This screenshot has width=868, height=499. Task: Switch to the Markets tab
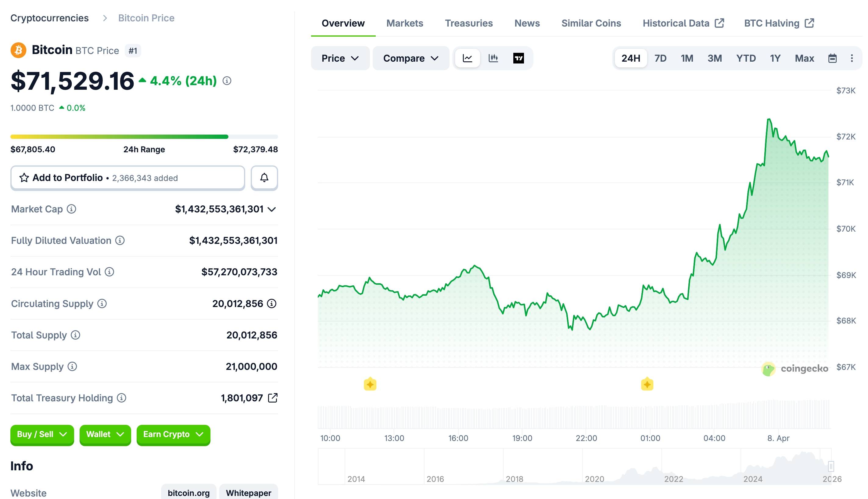[405, 23]
